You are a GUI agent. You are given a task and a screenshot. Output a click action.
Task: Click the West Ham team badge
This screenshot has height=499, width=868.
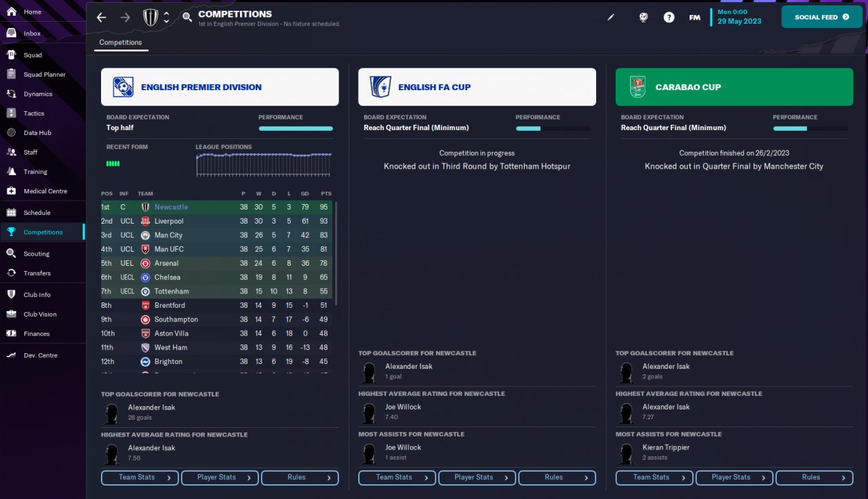(x=145, y=347)
